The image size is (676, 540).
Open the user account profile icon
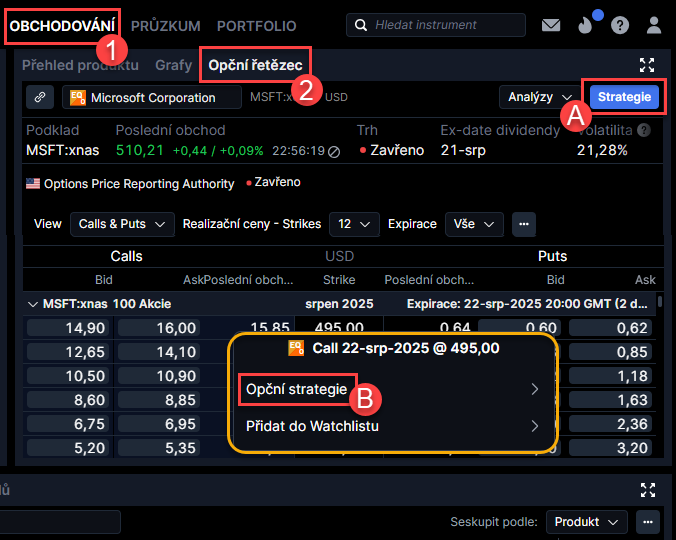point(654,25)
